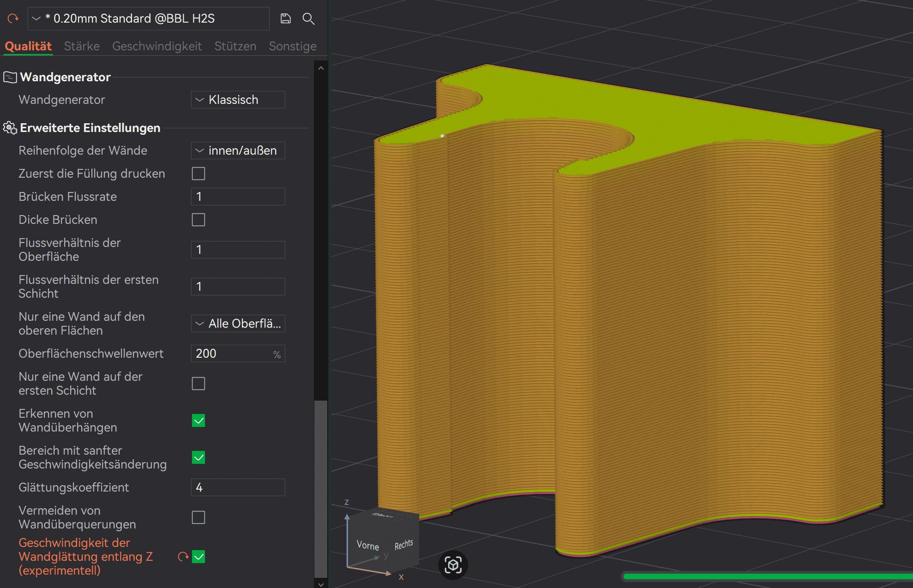
Task: Click the reset arrow beside Wandglättung setting
Action: click(183, 557)
